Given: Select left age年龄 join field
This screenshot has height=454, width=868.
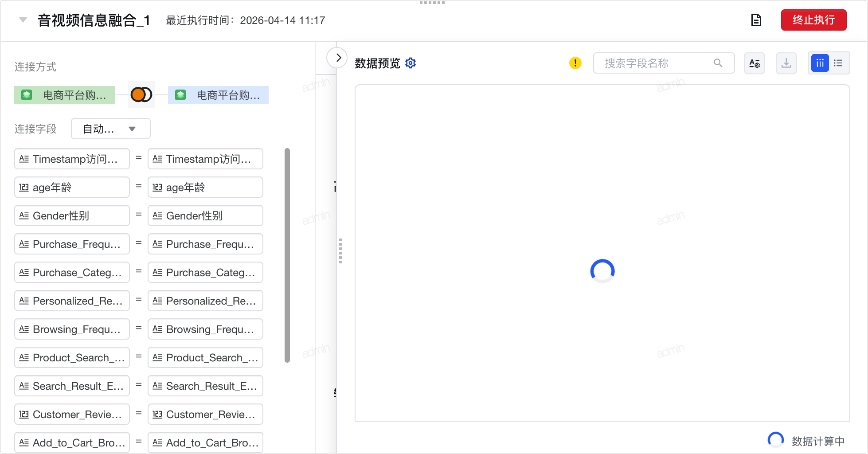Looking at the screenshot, I should pyautogui.click(x=72, y=187).
